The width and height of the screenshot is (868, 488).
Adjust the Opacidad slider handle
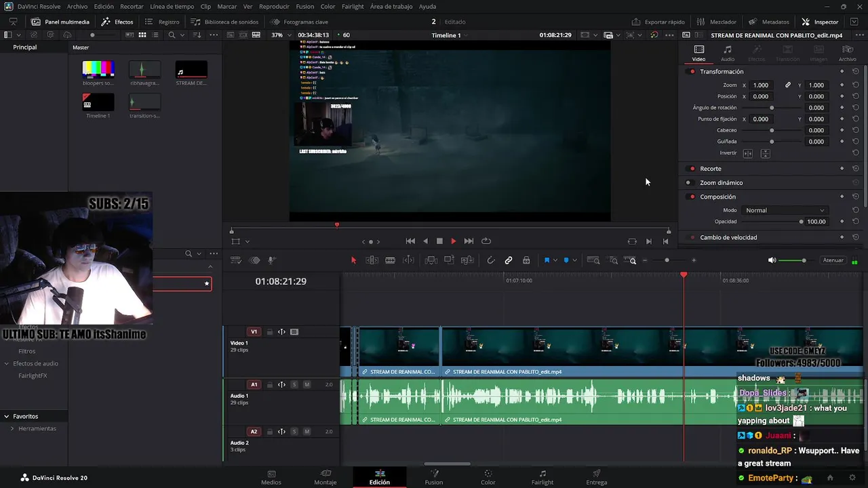(x=802, y=222)
